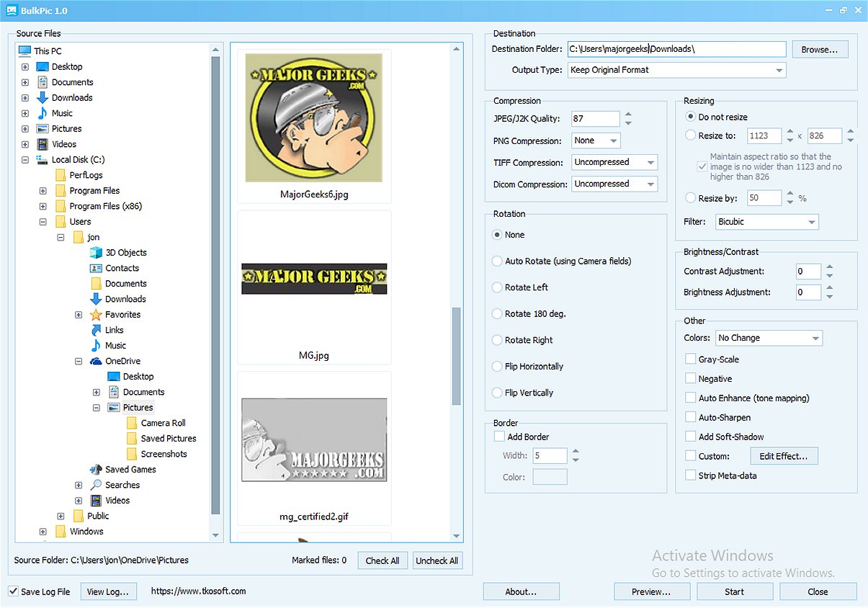Open the Dicom Compression dropdown

614,184
